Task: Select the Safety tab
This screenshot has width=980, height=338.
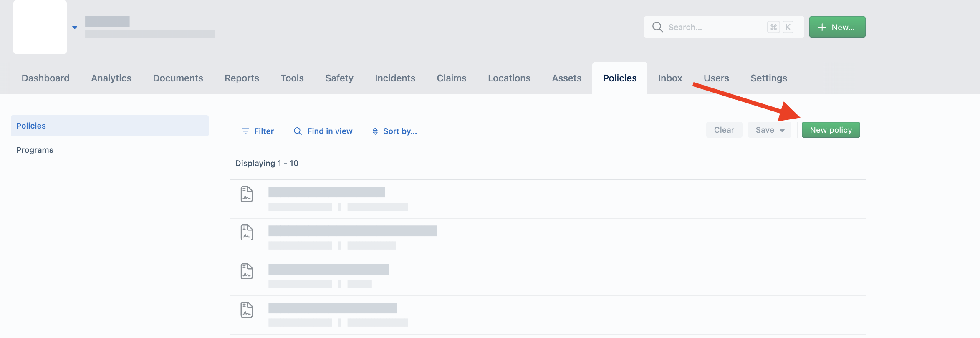Action: click(339, 78)
